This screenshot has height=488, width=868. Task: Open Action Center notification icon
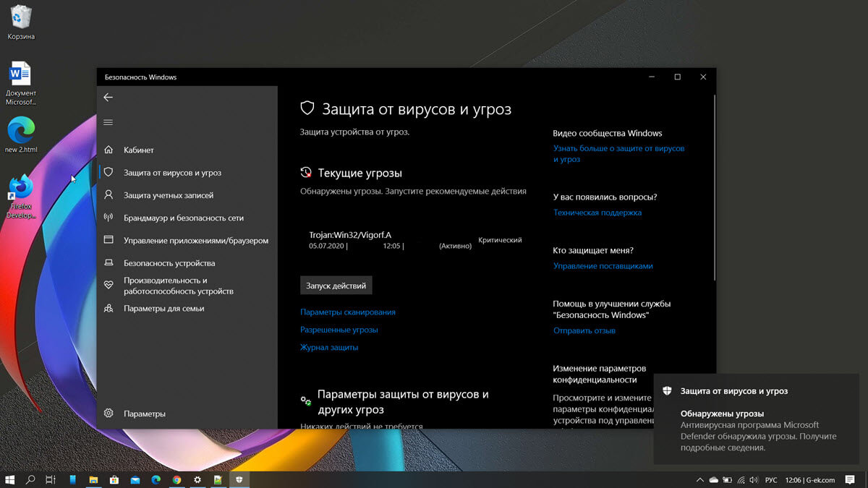pos(851,479)
